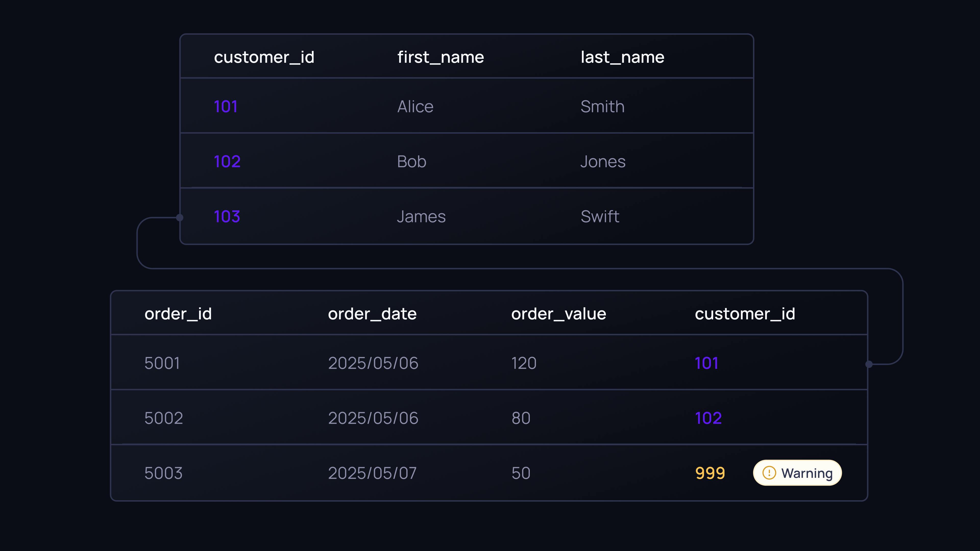The image size is (980, 551).
Task: Click the Jones last name cell
Action: coord(603,162)
